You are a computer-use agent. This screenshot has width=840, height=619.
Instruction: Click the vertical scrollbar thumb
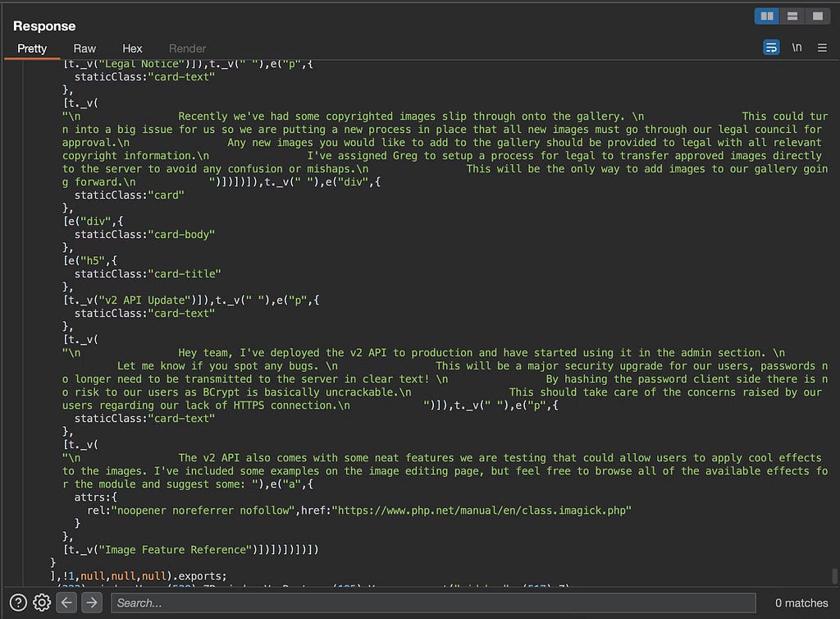(834, 576)
